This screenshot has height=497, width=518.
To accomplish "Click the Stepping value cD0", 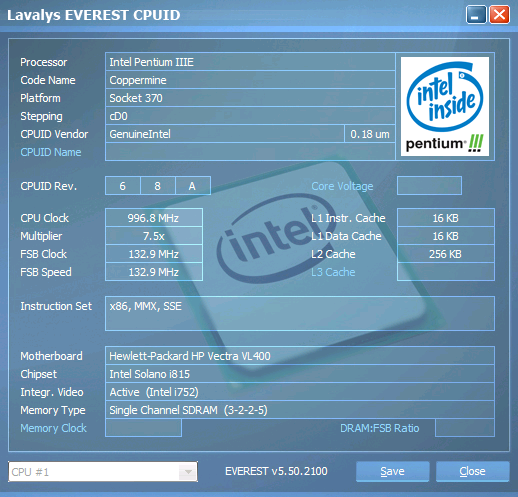I will click(x=250, y=116).
